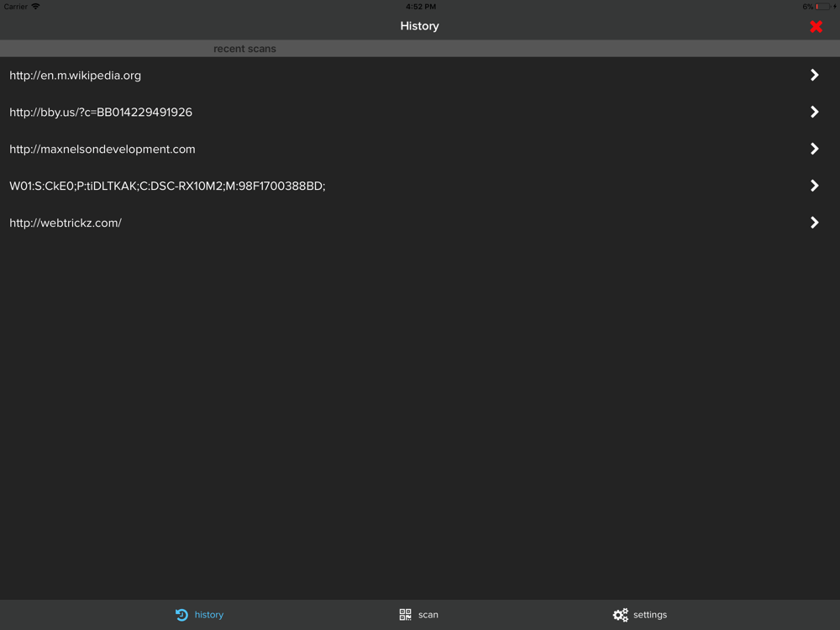Select W01:S:CkE0;P:tiDLTKAK scan text

167,186
